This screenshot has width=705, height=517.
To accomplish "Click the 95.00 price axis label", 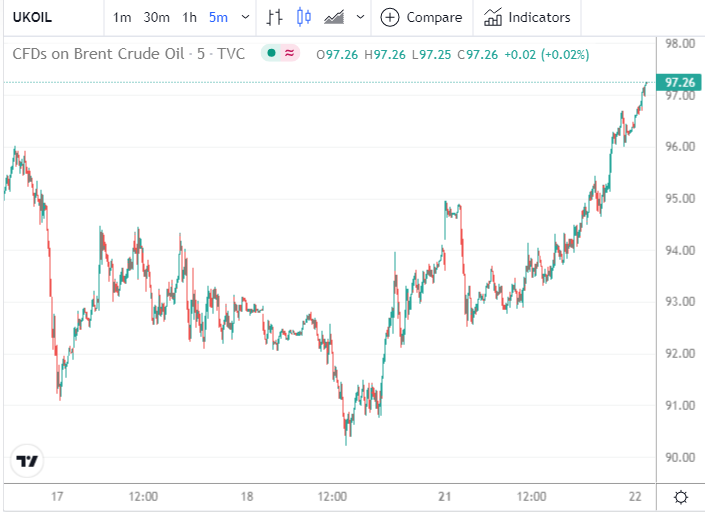I will click(680, 198).
